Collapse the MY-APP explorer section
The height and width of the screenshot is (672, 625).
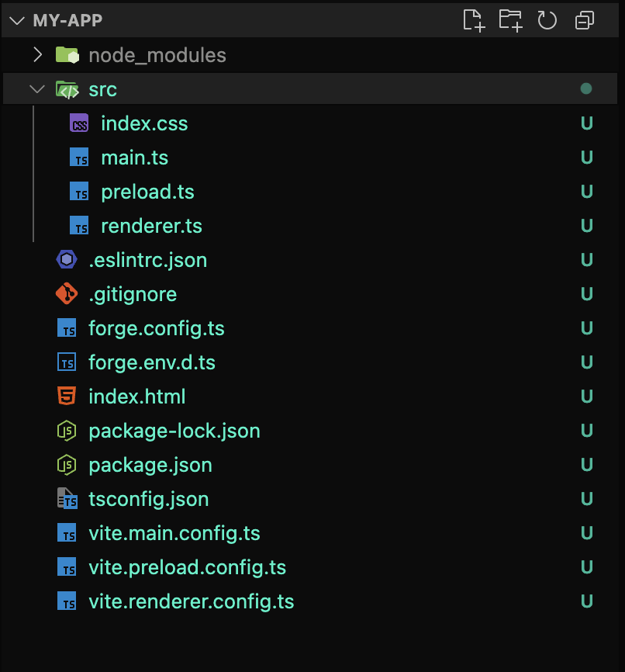[x=17, y=20]
